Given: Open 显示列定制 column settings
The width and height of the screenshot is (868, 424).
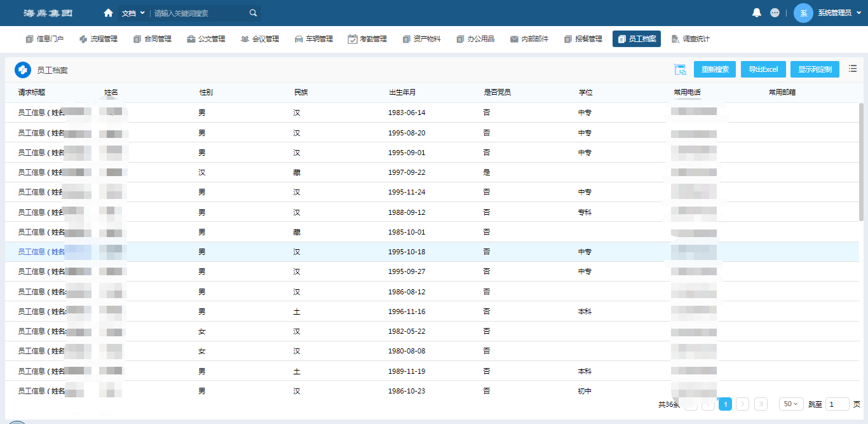Looking at the screenshot, I should (x=815, y=69).
